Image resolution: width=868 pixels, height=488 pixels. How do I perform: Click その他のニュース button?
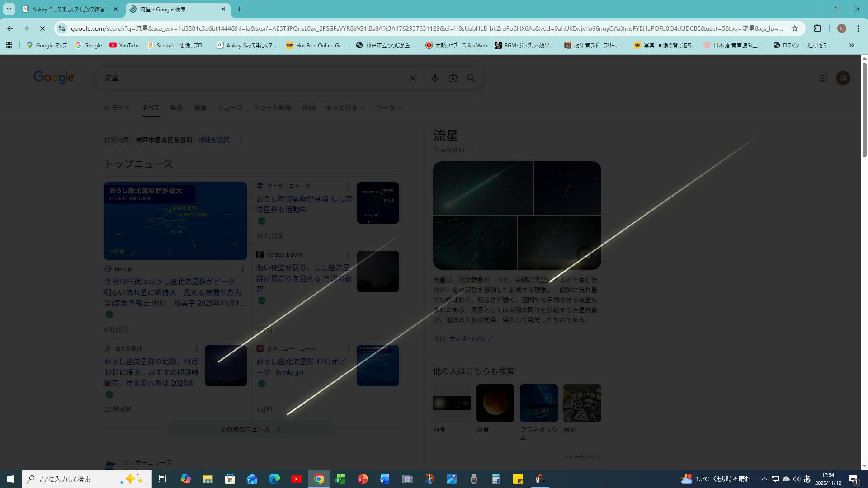(250, 429)
